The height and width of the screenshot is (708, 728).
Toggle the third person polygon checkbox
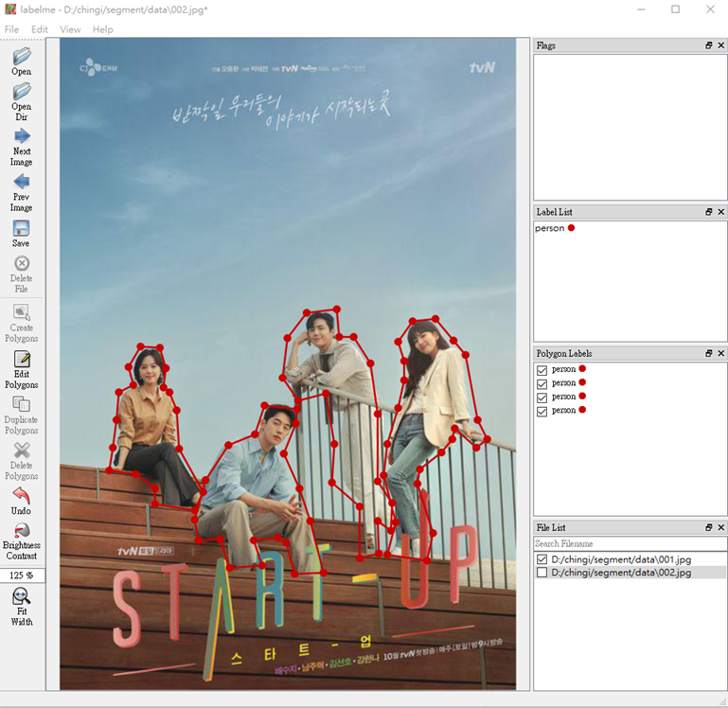[x=542, y=398]
